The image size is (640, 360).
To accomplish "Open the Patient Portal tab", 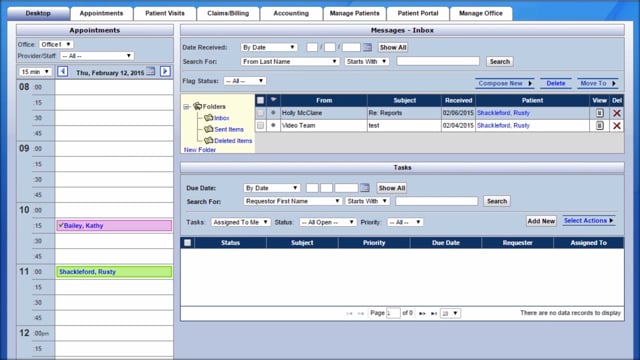I will click(x=418, y=13).
